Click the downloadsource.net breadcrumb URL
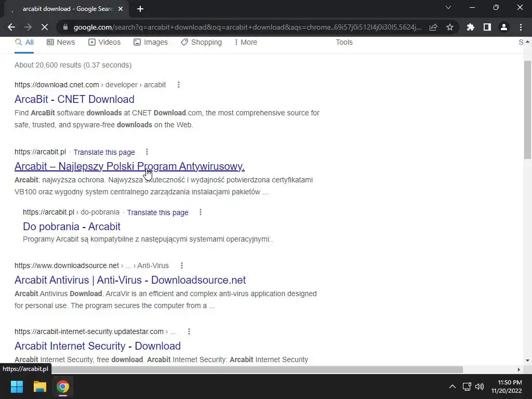Viewport: 532px width, 399px height. click(x=91, y=265)
